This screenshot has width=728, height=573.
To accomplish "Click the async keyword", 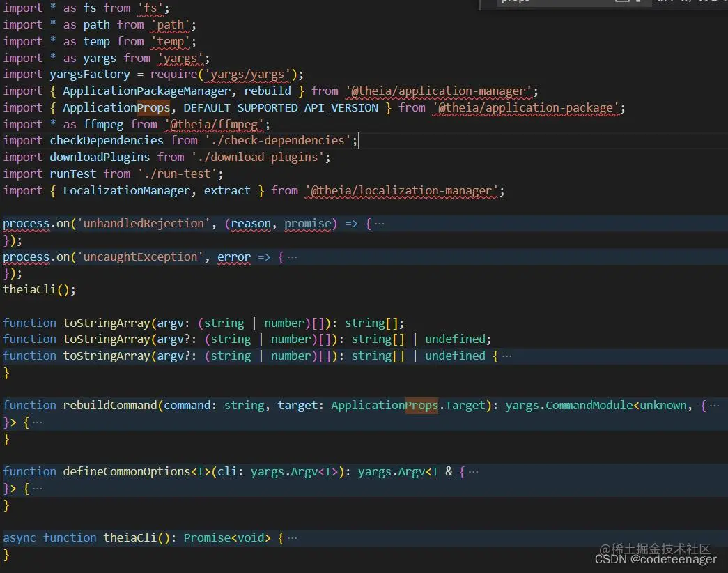I will pyautogui.click(x=20, y=537).
